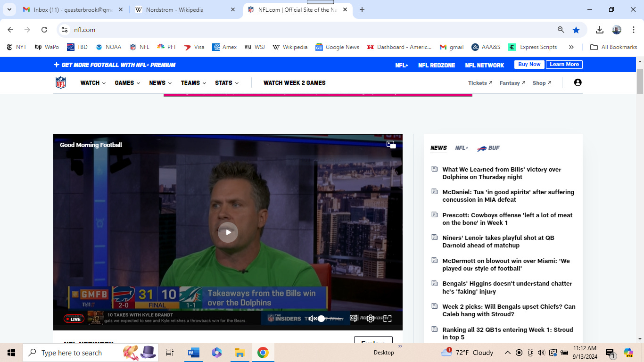Open the WaPo bookmark
The width and height of the screenshot is (644, 362).
pos(47,47)
